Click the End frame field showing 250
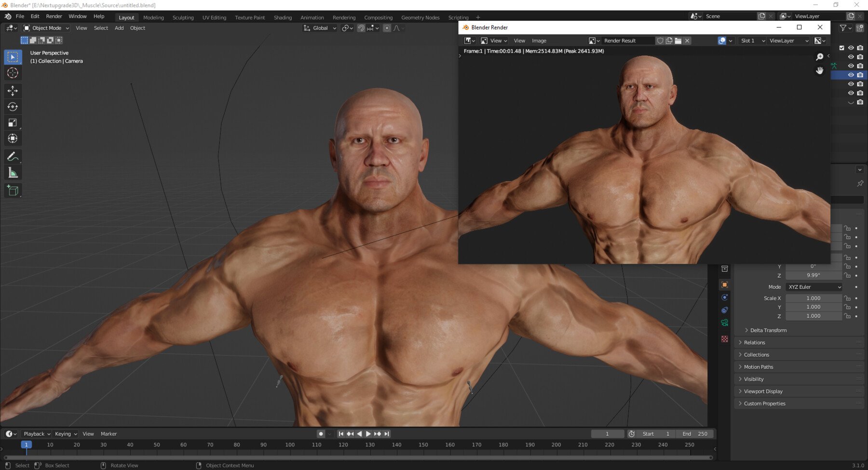Viewport: 868px width, 470px height. pos(695,433)
